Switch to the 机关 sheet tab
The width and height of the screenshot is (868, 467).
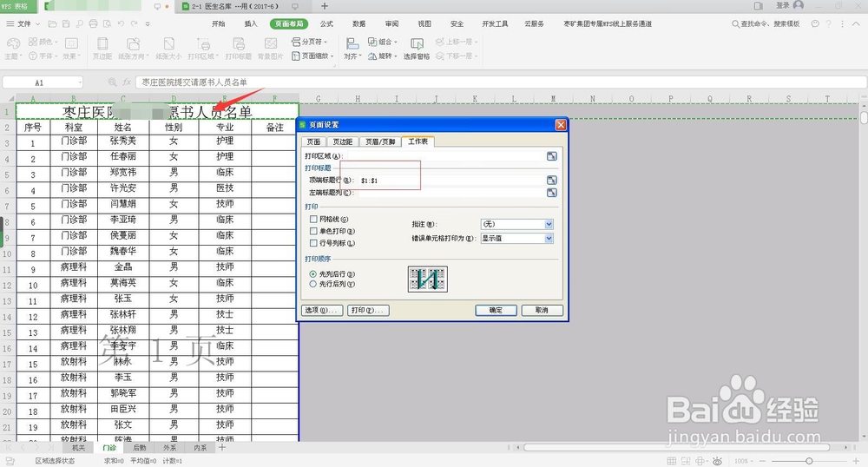coord(79,448)
